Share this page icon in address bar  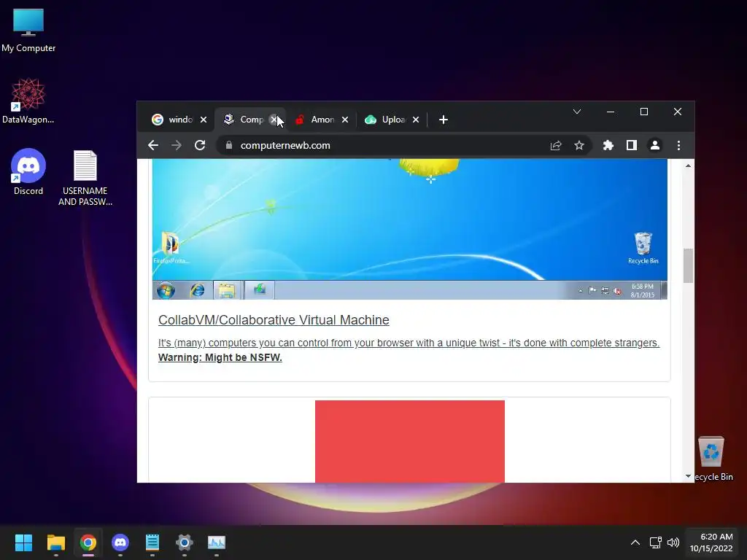click(556, 145)
